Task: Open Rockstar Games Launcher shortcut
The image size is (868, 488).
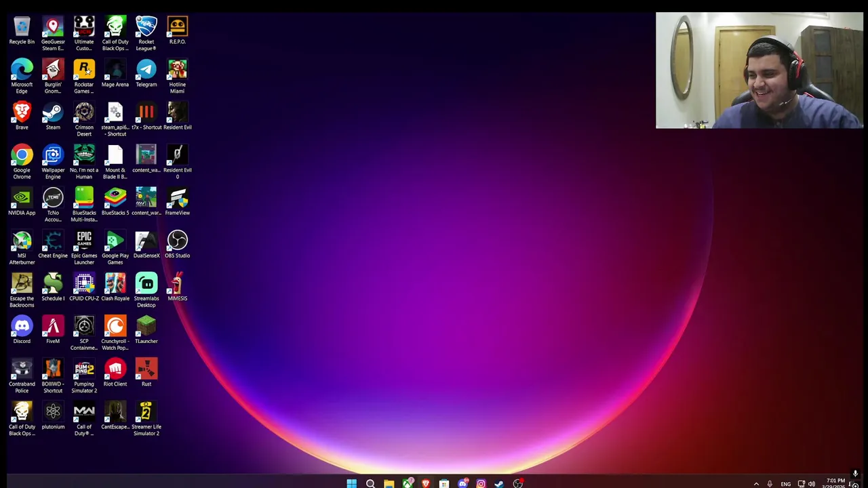Action: 84,77
